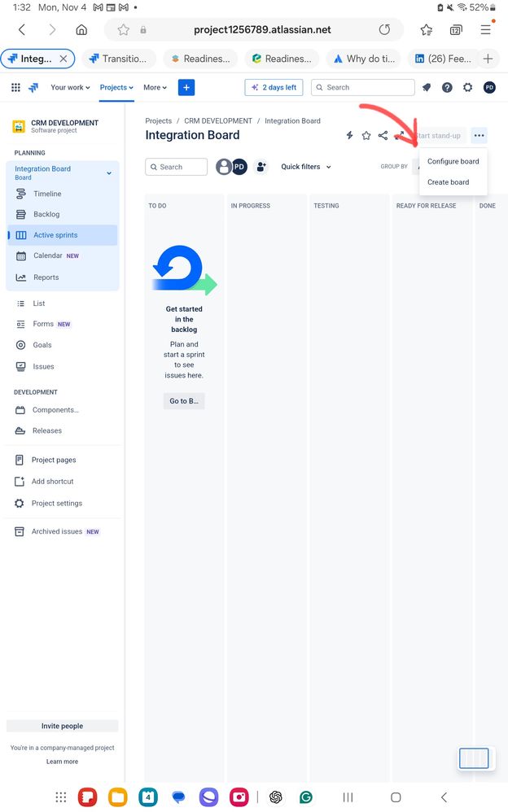Share the Integration Board

[383, 136]
